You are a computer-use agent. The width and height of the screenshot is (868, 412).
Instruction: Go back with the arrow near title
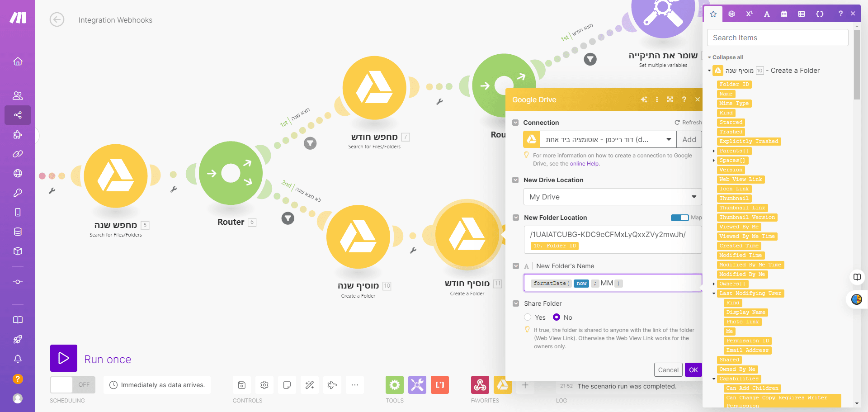pyautogui.click(x=57, y=19)
